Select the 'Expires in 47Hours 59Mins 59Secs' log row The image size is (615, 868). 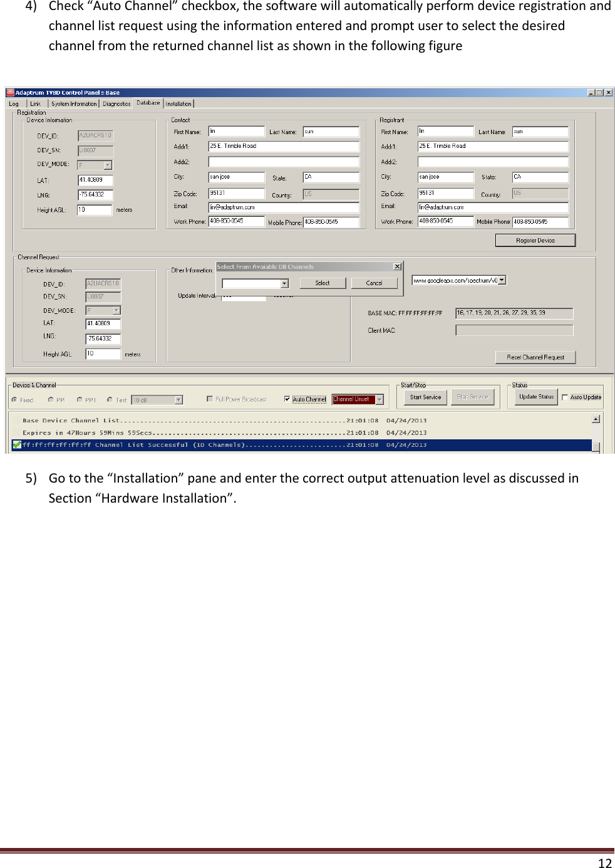(302, 432)
